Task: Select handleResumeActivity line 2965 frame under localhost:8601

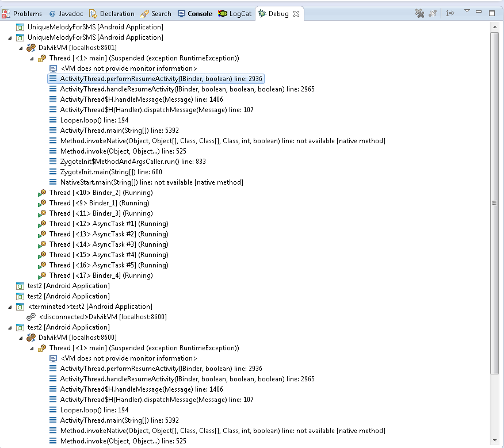Action: pos(188,89)
